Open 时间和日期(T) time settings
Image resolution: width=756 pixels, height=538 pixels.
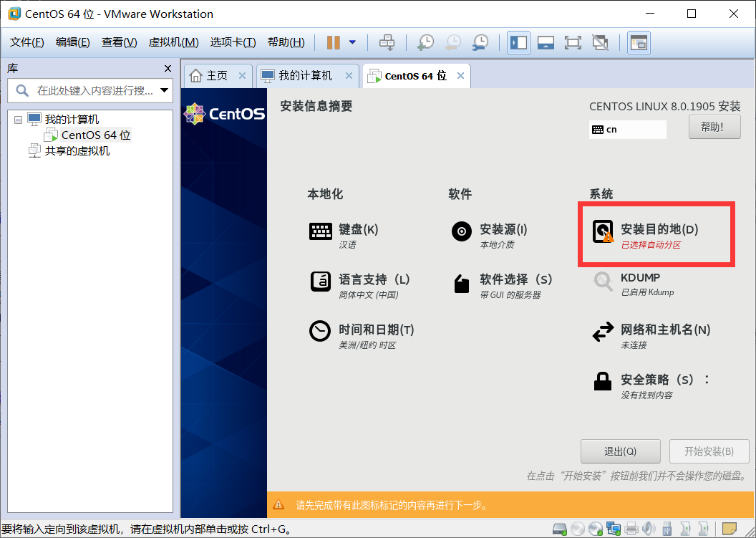[362, 336]
